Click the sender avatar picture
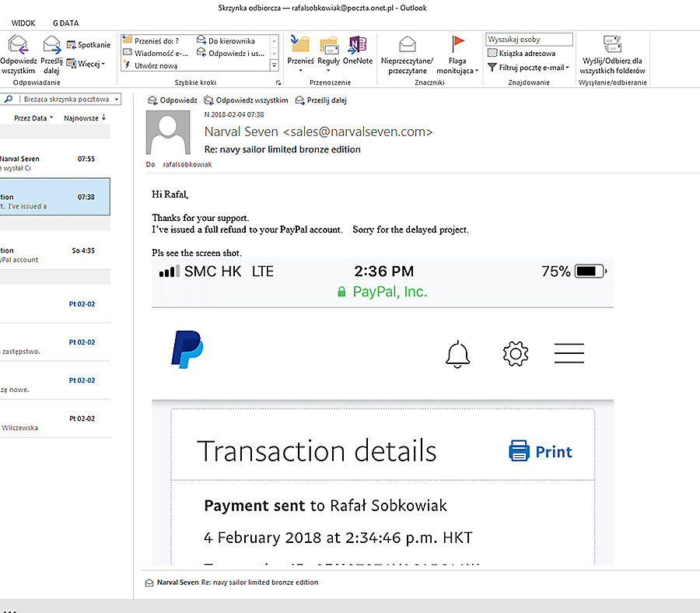Screen dimensions: 700x613 tap(168, 133)
